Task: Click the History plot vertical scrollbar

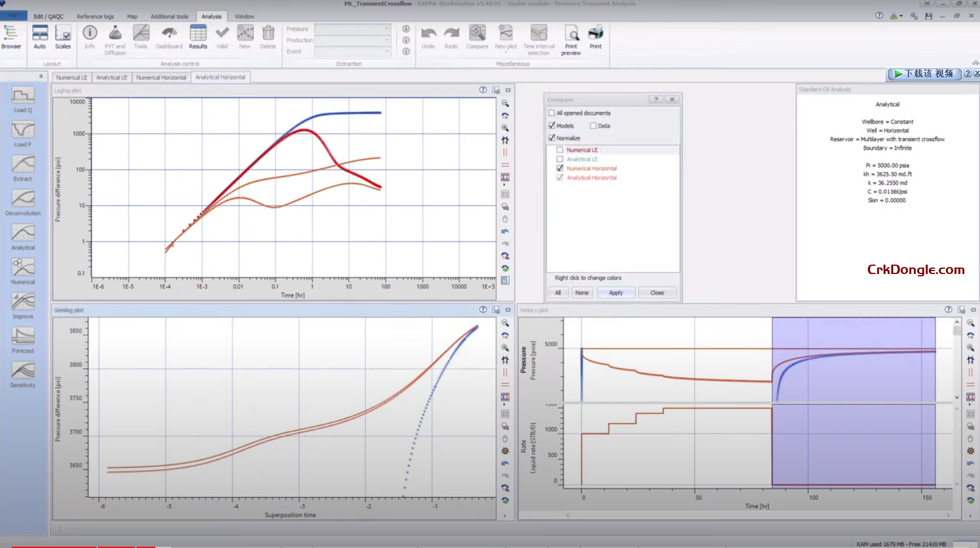Action: 957,358
